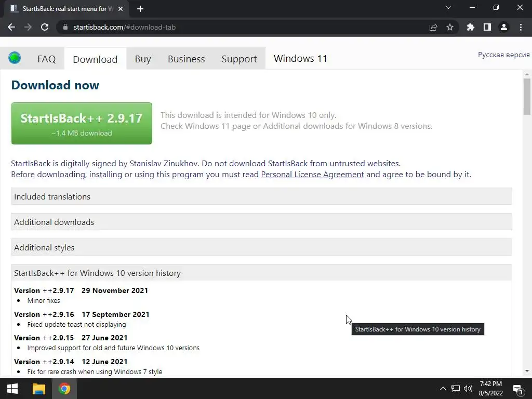Collapse Windows 10 version history section
Viewport: 532px width, 399px height.
pyautogui.click(x=261, y=273)
